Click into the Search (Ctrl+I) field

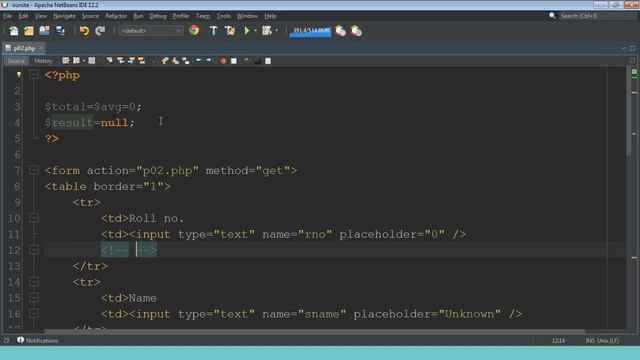[x=598, y=16]
